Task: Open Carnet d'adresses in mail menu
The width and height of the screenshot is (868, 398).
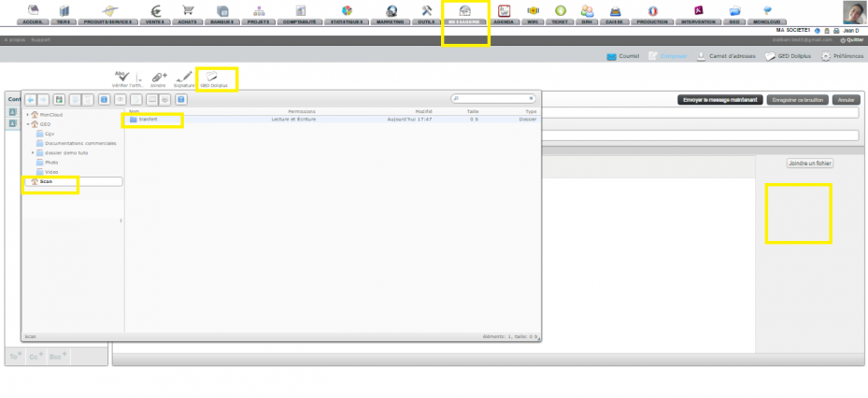Action: (727, 56)
